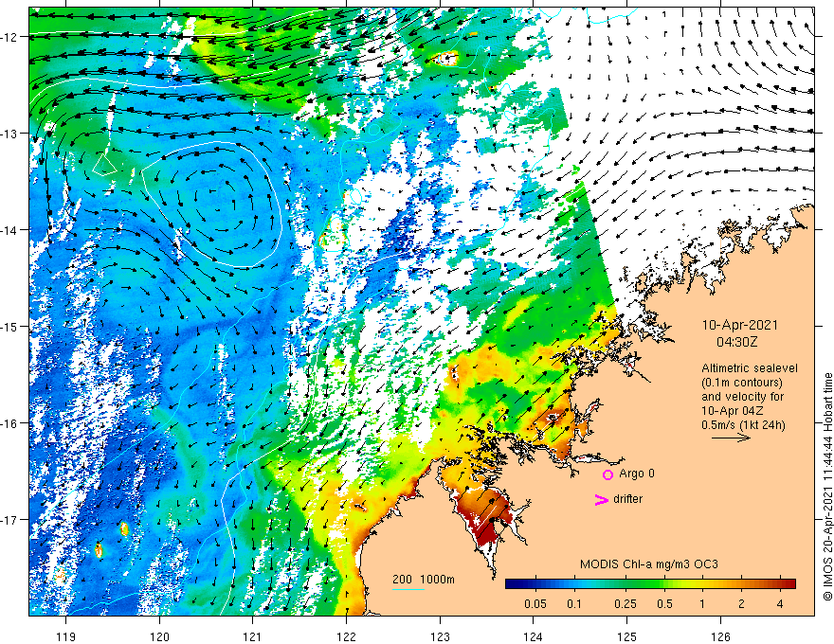
Task: Click the longitude axis label "119"
Action: point(66,636)
